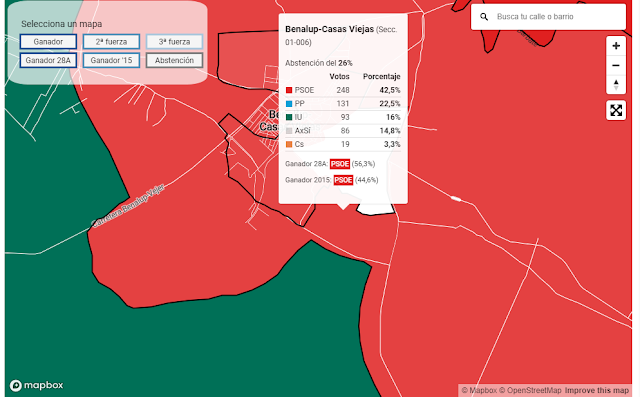Image resolution: width=640 pixels, height=397 pixels.
Task: Switch to the 3ª fuerza map
Action: [x=174, y=42]
